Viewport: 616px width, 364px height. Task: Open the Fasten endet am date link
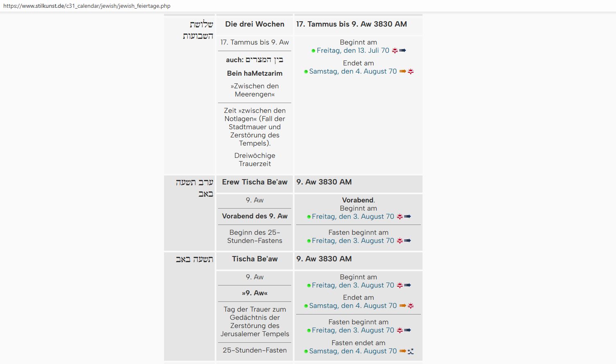click(x=353, y=351)
